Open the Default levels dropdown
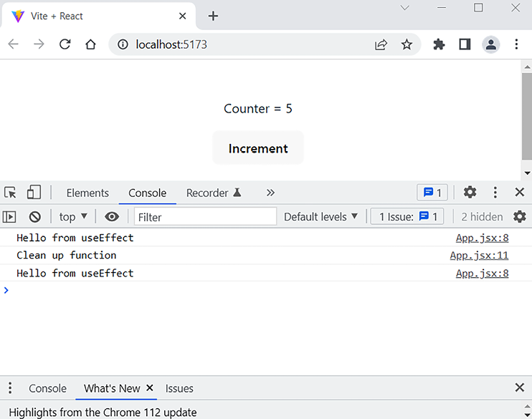The image size is (532, 419). [320, 217]
